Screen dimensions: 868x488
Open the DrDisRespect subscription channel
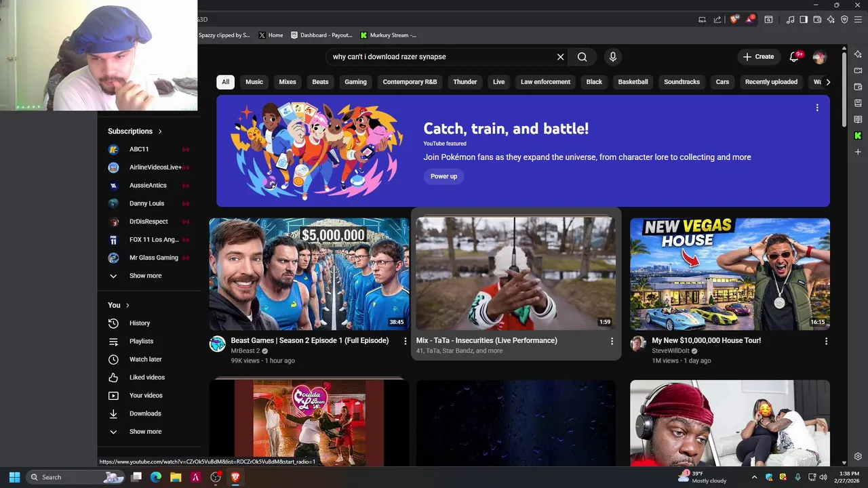(x=149, y=222)
